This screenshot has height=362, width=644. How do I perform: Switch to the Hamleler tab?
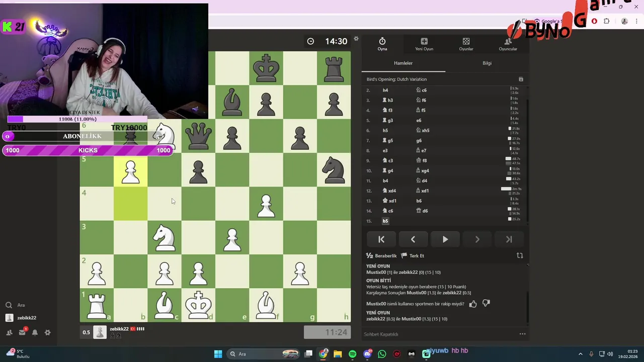403,63
